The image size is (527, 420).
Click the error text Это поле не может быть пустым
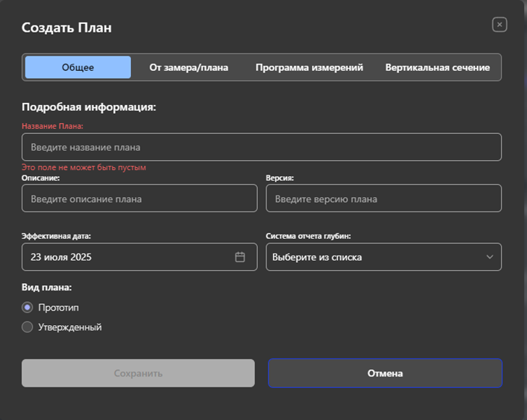pyautogui.click(x=84, y=167)
